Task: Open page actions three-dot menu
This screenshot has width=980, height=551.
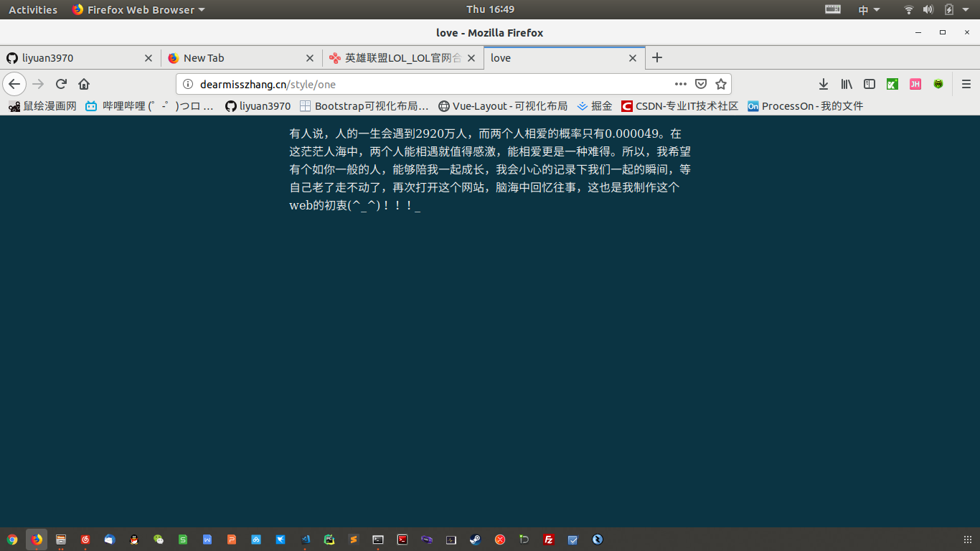Action: (x=681, y=84)
